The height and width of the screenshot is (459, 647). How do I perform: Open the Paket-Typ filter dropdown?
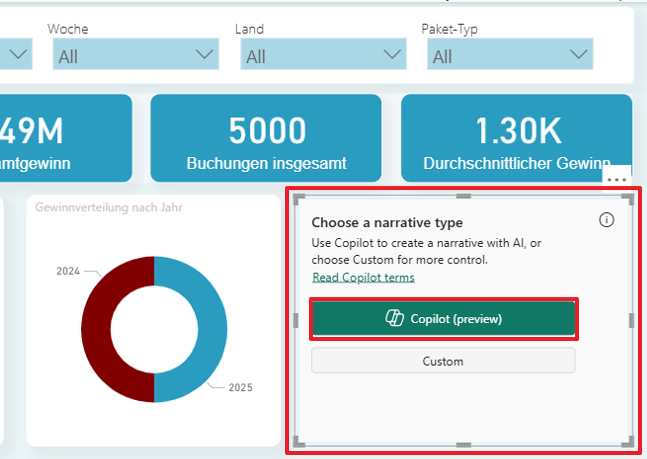[x=510, y=54]
